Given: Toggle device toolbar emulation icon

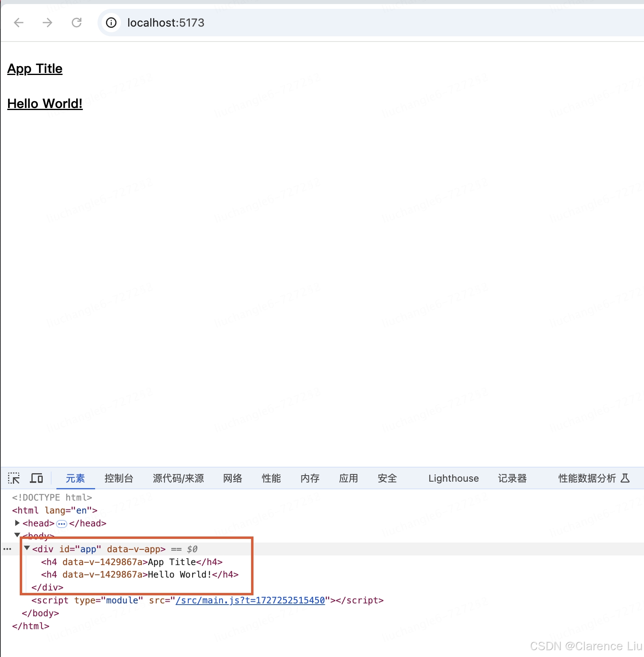Looking at the screenshot, I should (36, 478).
